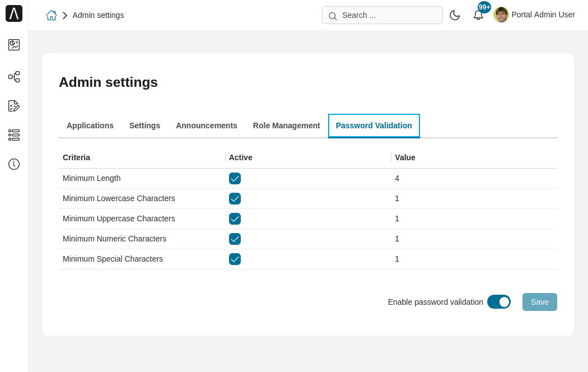The height and width of the screenshot is (372, 588).
Task: Uncheck Minimum Length active checkbox
Action: click(x=235, y=179)
